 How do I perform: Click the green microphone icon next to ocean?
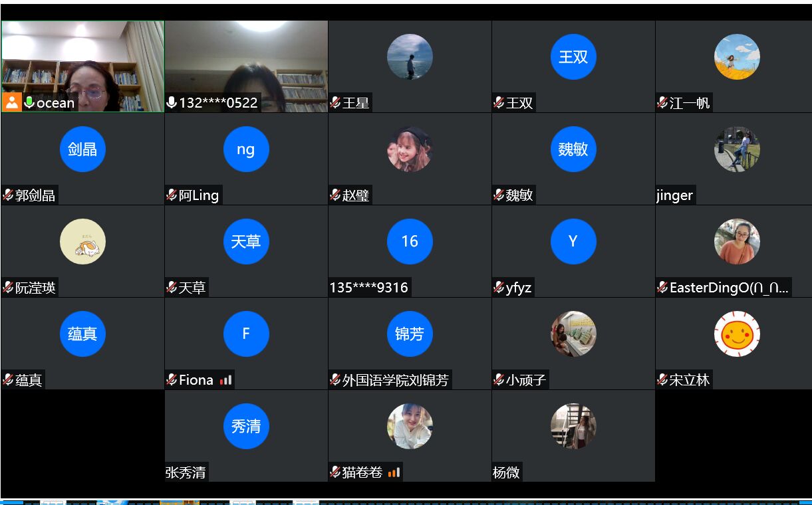[x=29, y=102]
